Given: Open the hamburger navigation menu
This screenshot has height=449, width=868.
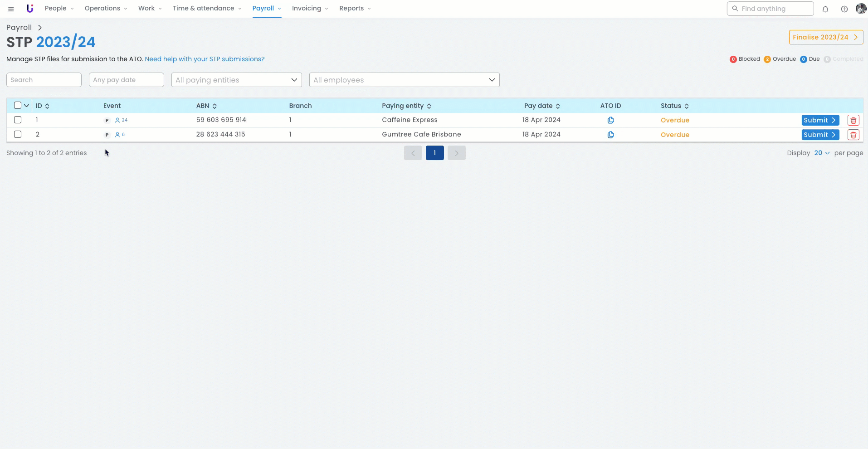Looking at the screenshot, I should click(11, 9).
